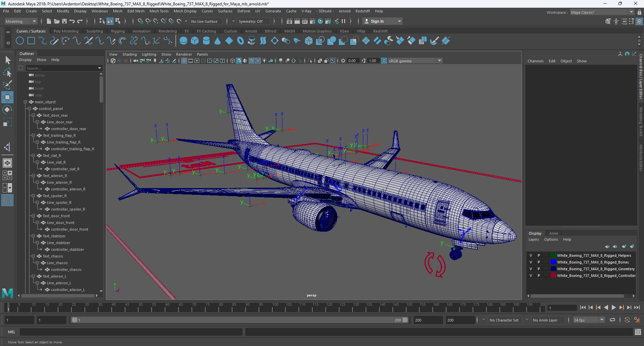This screenshot has height=346, width=644.
Task: Toggle the loop playback button
Action: coord(612,320)
